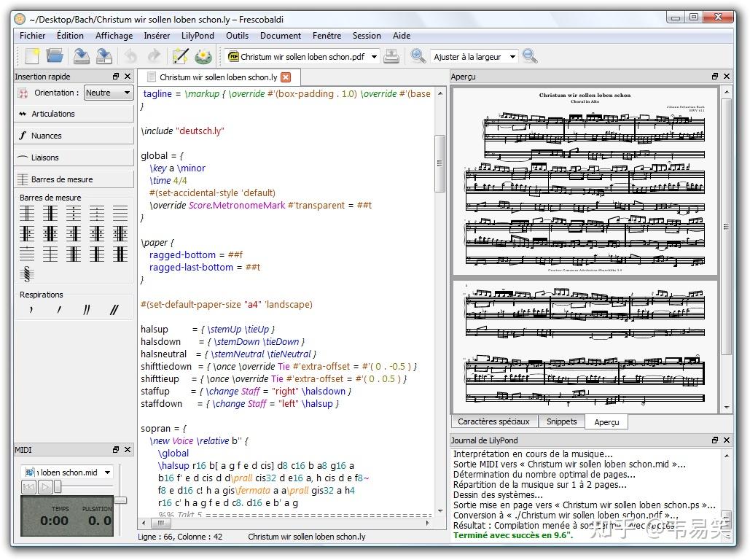Zoom in on the music preview
Image resolution: width=750 pixels, height=560 pixels.
point(418,56)
